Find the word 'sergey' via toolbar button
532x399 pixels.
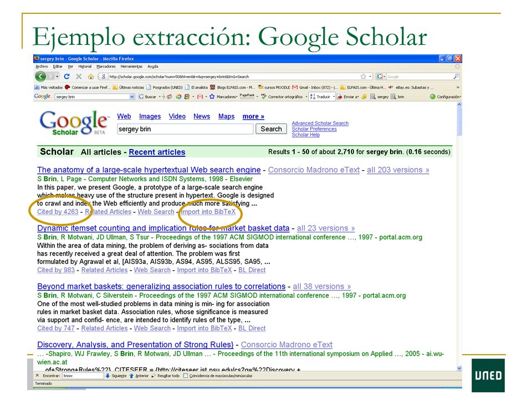pos(379,96)
